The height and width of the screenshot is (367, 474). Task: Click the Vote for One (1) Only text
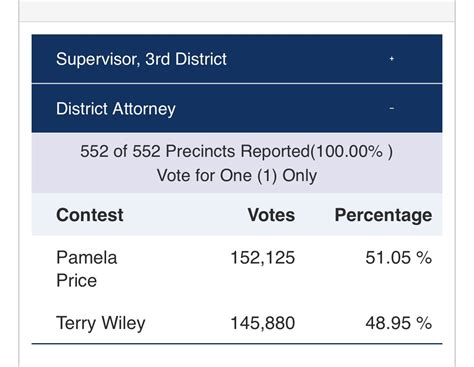237,176
